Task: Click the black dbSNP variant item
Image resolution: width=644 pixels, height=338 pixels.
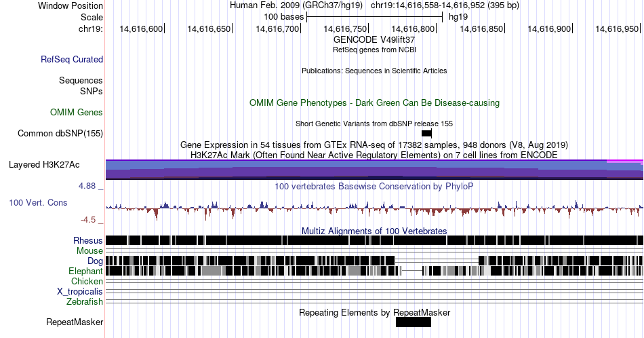Action: tap(426, 133)
